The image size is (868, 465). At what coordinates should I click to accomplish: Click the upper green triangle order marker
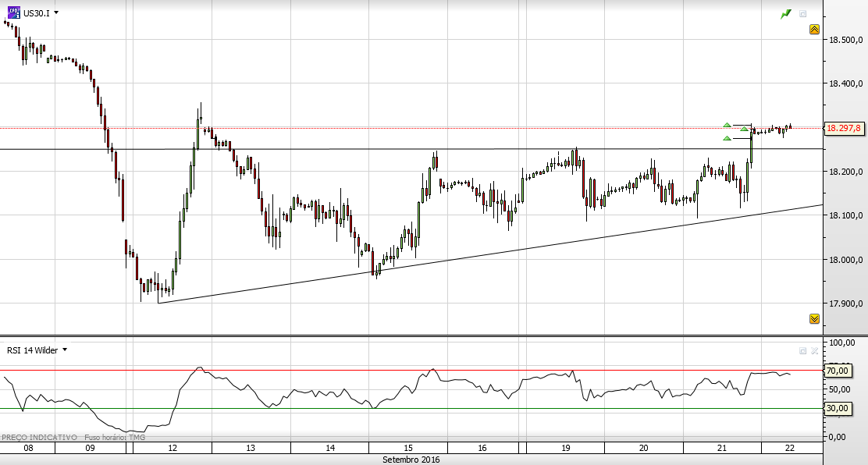click(x=727, y=125)
